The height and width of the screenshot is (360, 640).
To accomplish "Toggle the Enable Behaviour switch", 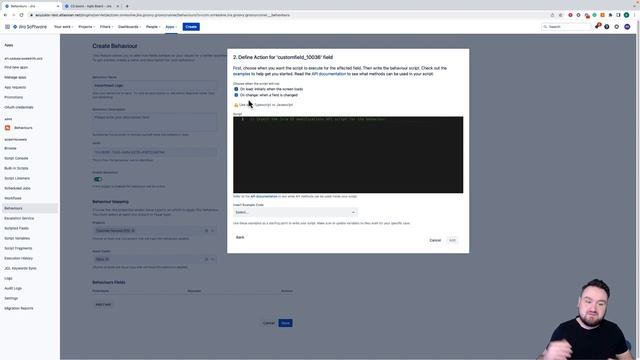I will click(98, 179).
